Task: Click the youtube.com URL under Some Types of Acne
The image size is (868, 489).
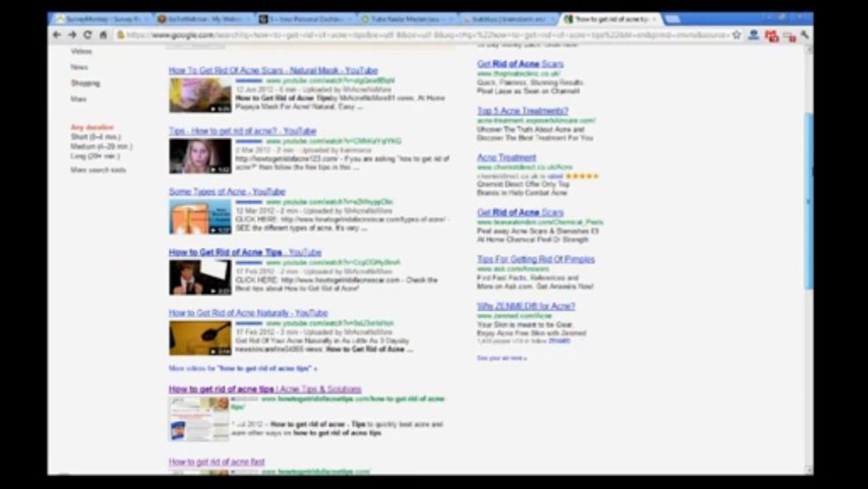Action: pyautogui.click(x=329, y=202)
